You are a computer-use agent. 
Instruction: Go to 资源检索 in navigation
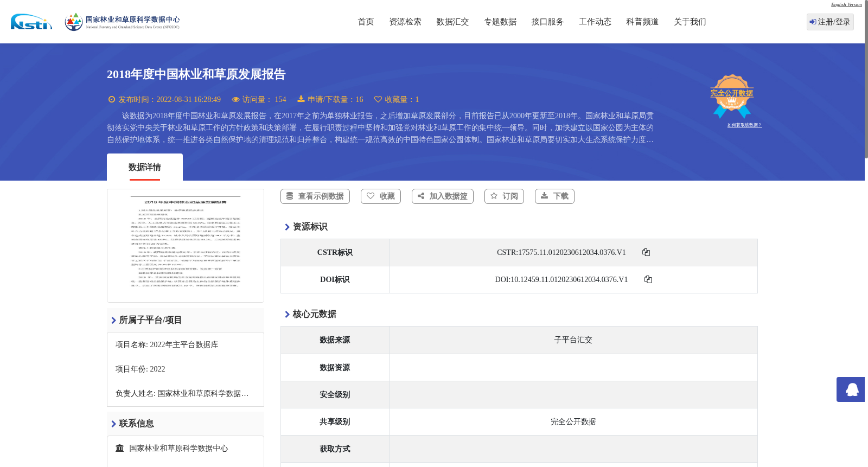[x=405, y=22]
